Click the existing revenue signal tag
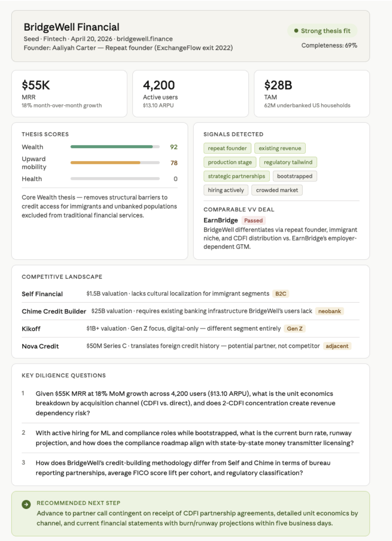Screen dimensions: 392x541 280,148
